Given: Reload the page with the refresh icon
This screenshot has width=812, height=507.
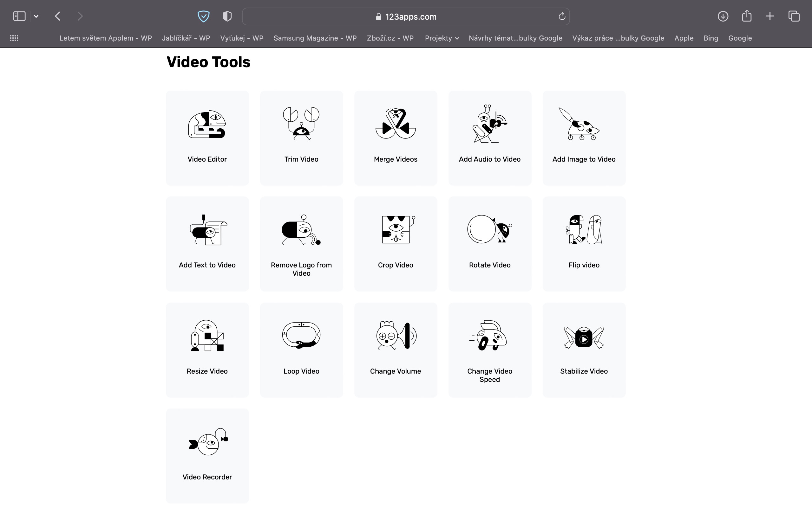Looking at the screenshot, I should pos(562,16).
